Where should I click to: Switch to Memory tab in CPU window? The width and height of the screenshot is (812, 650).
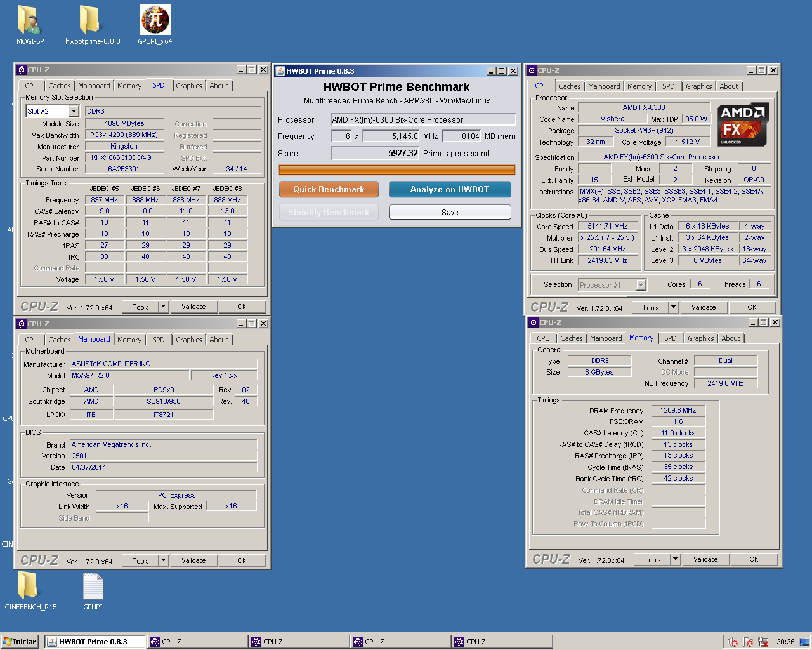coord(639,86)
